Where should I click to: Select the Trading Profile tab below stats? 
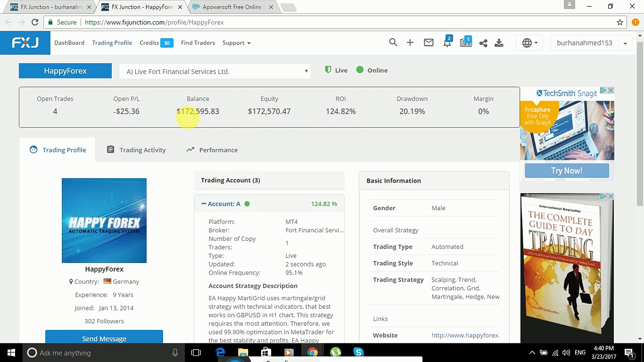[x=58, y=150]
